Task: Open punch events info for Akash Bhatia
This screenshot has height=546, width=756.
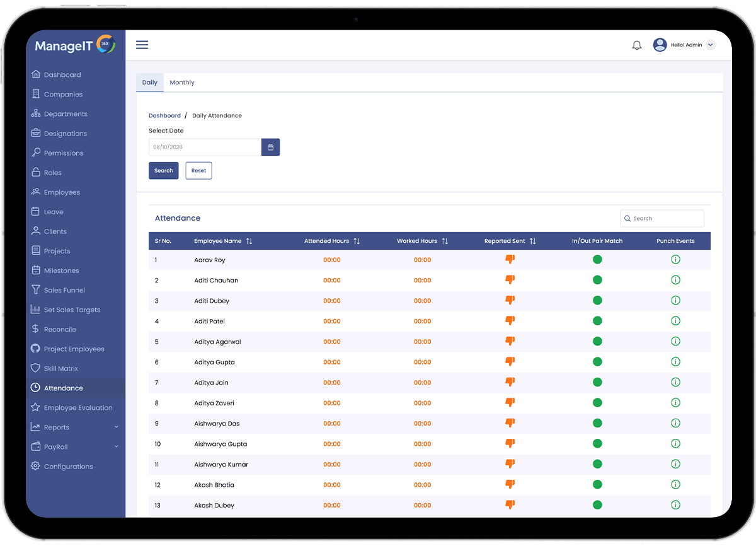Action: click(x=675, y=484)
